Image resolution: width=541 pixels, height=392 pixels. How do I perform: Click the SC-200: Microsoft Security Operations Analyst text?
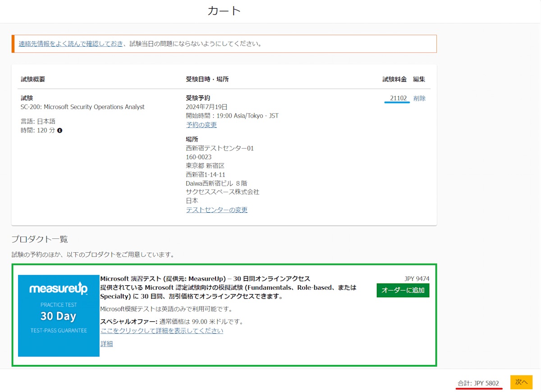(x=83, y=107)
